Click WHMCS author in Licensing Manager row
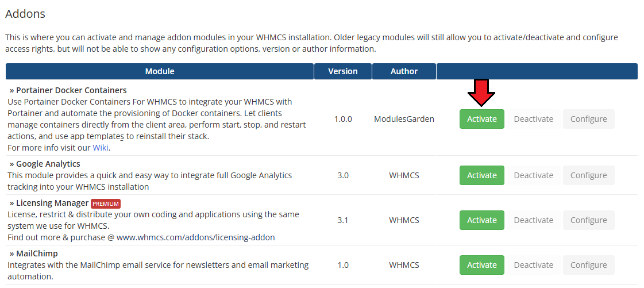The height and width of the screenshot is (288, 644). [404, 220]
